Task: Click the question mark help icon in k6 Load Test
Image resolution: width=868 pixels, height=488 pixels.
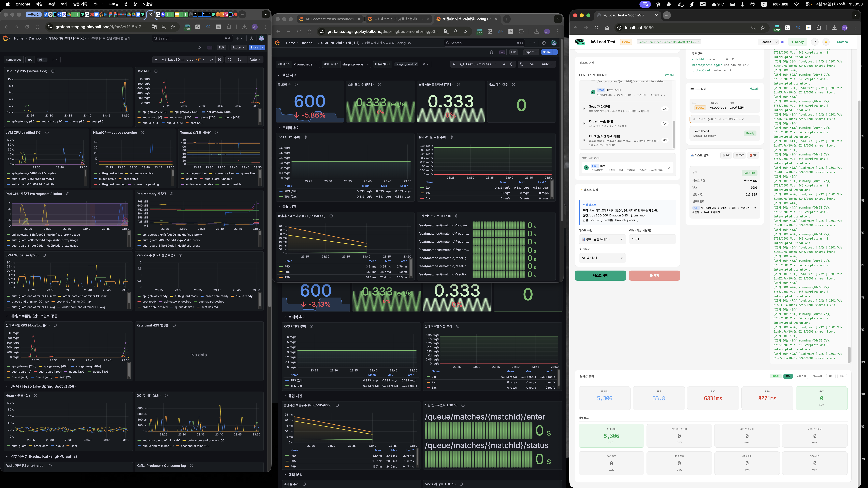Action: [814, 42]
